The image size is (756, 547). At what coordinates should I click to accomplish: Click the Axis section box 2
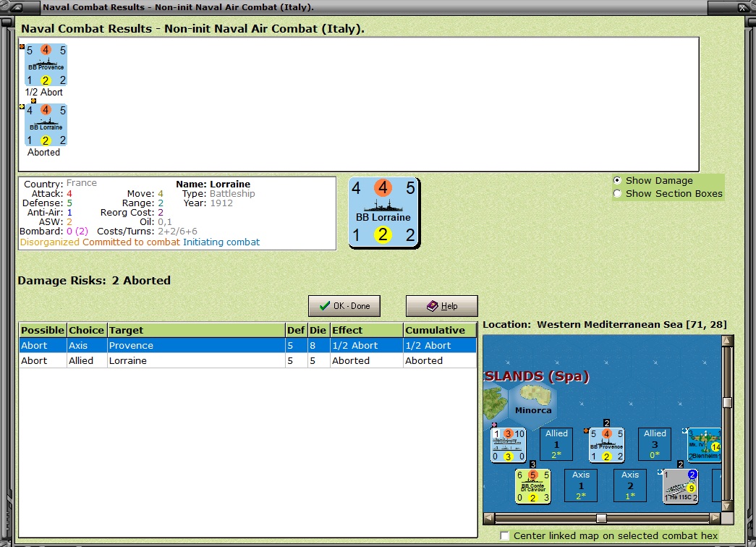click(630, 485)
